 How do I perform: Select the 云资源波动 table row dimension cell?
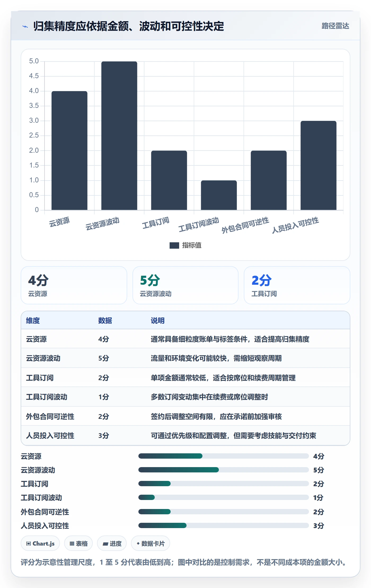[43, 358]
